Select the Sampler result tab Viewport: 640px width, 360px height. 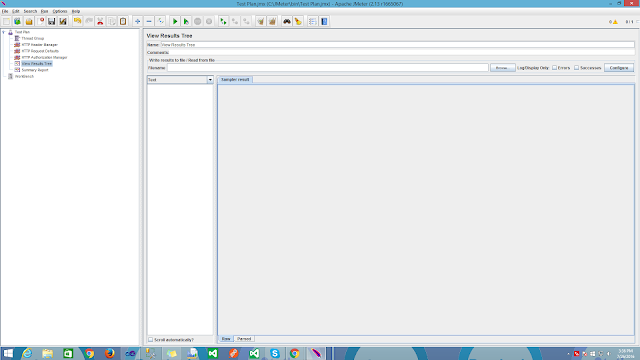point(235,80)
